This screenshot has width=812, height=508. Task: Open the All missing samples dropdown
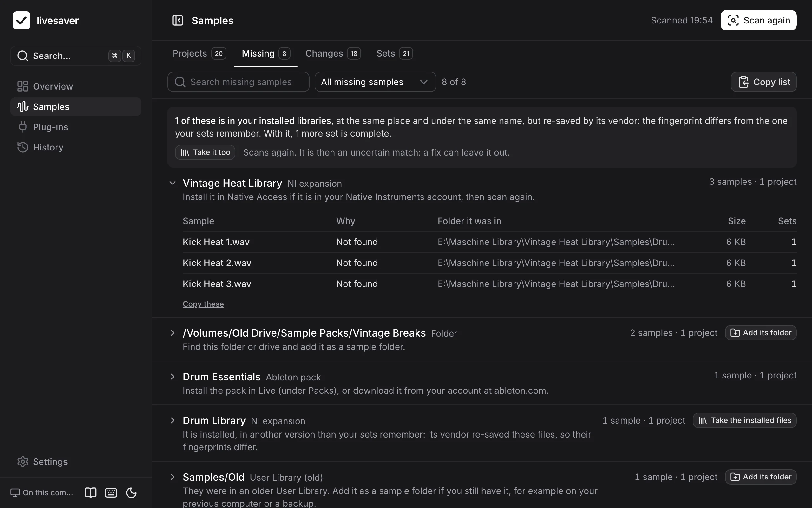tap(375, 82)
